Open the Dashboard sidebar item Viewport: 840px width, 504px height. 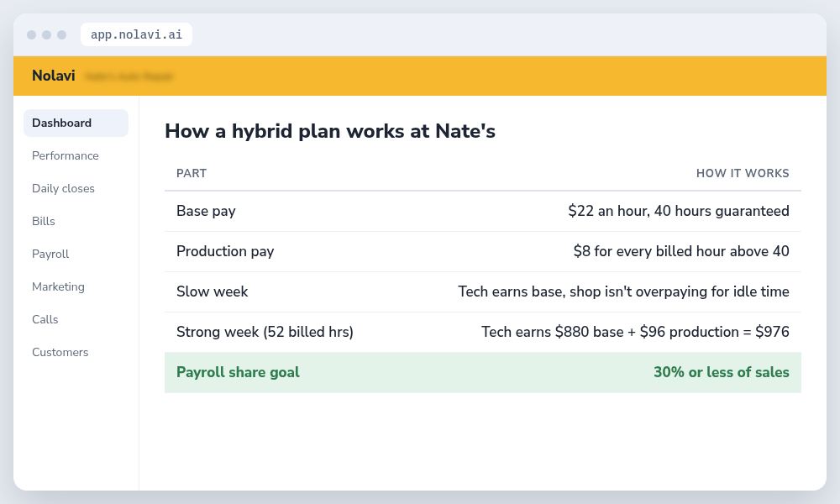[x=76, y=123]
